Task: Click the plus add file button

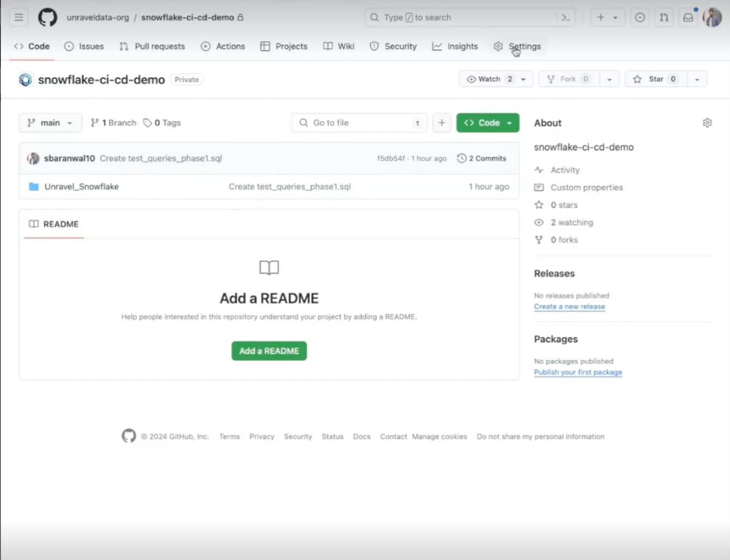Action: tap(442, 123)
